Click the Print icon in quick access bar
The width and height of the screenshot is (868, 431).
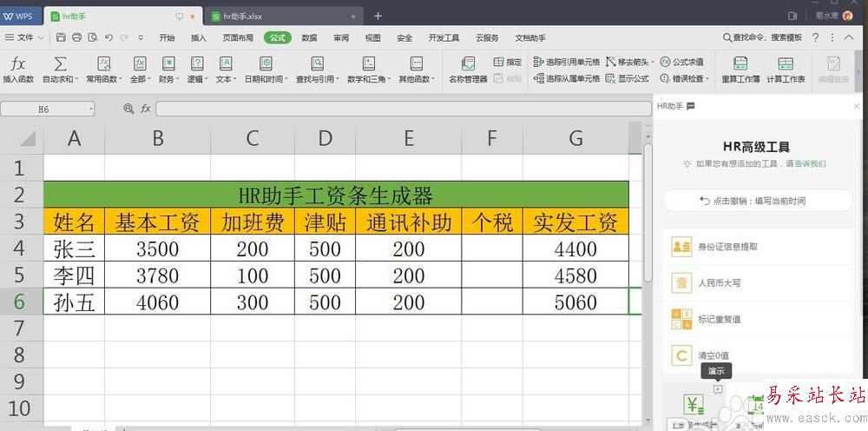point(77,37)
